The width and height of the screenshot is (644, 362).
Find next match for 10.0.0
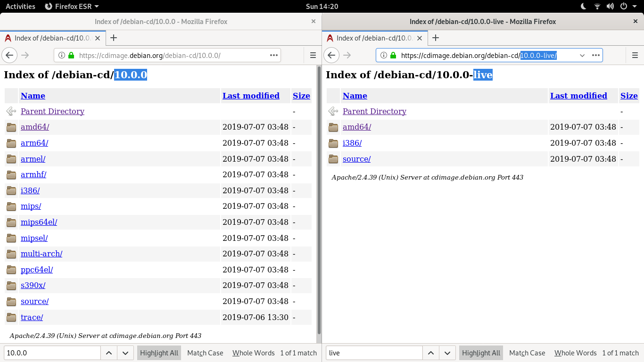tap(125, 353)
